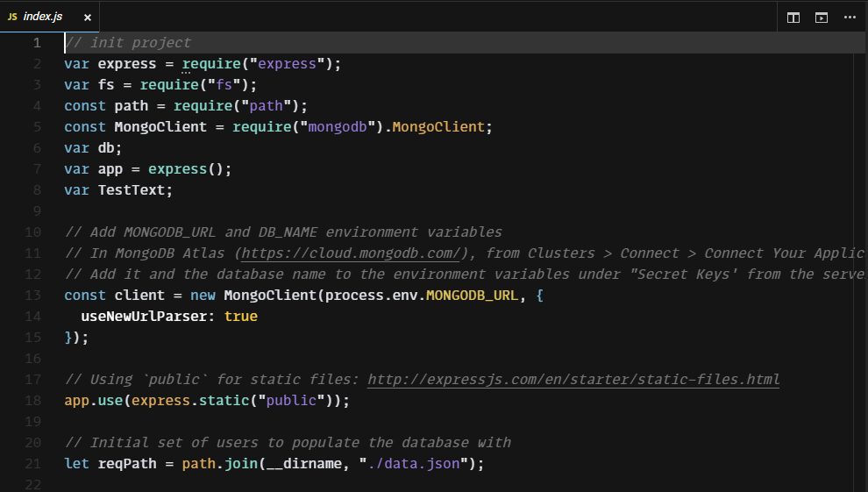868x492 pixels.
Task: Click the closing "});" on line 15
Action: (76, 337)
